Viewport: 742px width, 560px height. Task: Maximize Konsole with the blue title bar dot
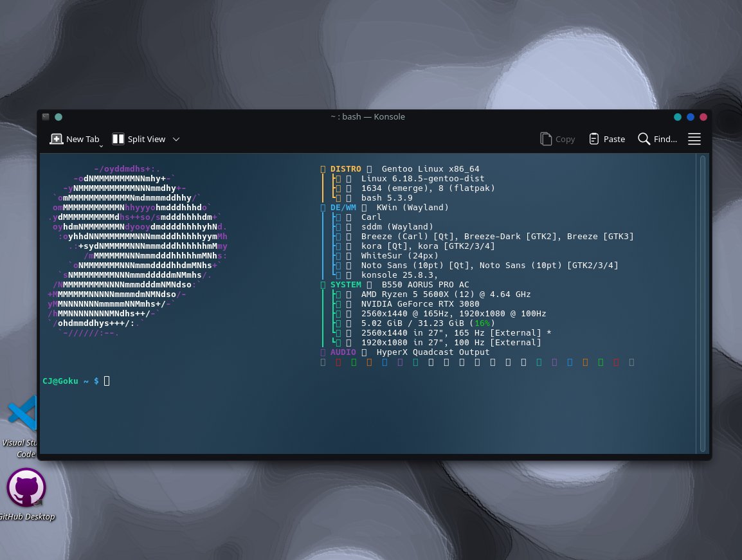tap(691, 117)
